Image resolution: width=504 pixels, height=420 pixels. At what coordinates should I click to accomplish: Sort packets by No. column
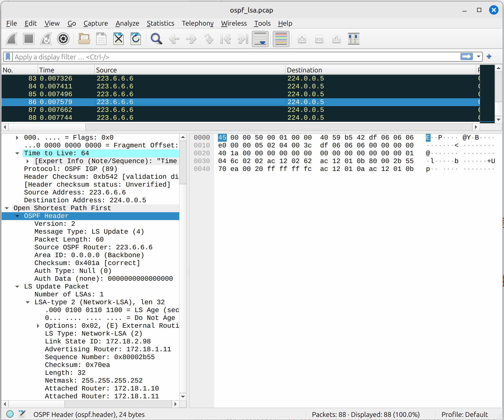click(x=20, y=70)
